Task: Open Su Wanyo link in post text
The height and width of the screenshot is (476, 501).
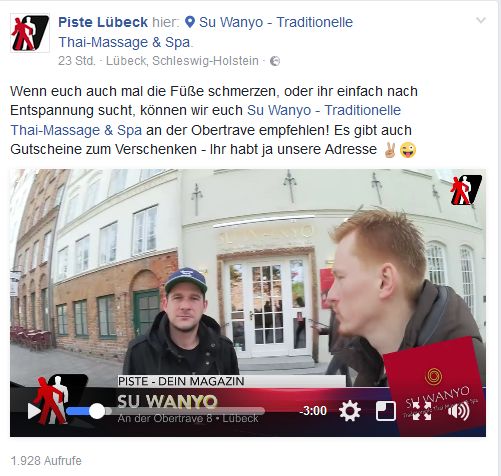Action: click(206, 120)
